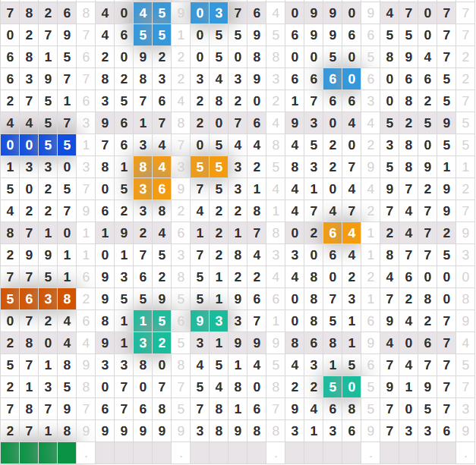Screen dimensions: 476x465
Task: Click the gray-shaded 8710 group
Action: [x=38, y=233]
